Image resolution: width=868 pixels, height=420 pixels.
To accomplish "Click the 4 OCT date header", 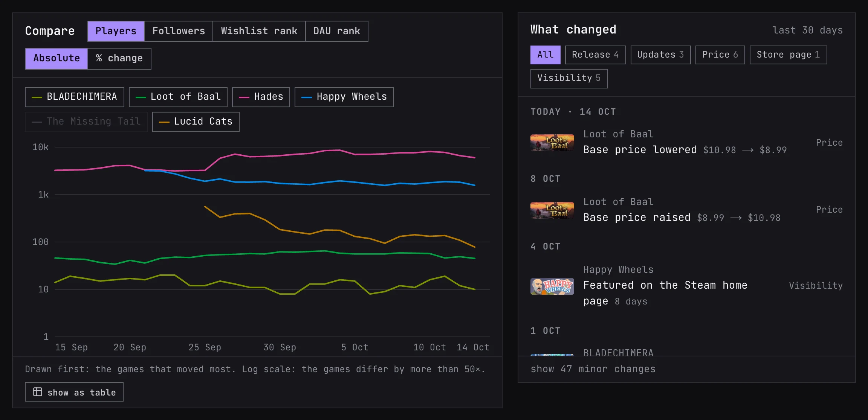I will click(x=546, y=247).
